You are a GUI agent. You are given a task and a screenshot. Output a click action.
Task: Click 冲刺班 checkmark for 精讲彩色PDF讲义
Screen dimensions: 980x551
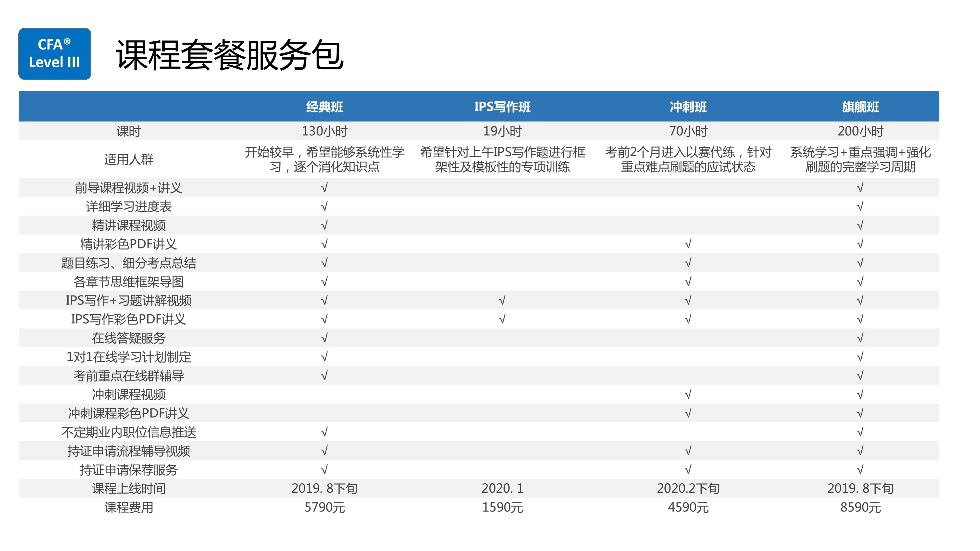[x=688, y=244]
